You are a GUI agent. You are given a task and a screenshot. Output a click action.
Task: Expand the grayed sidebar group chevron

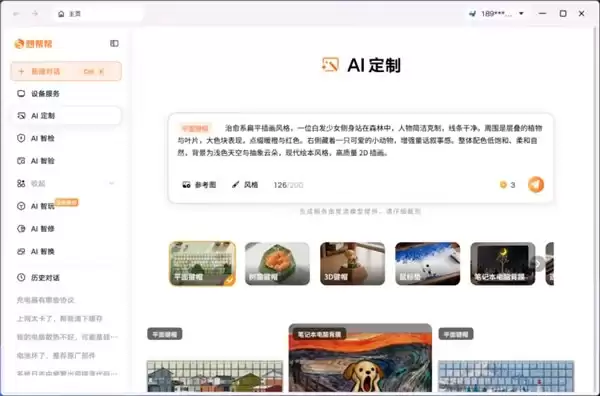111,183
